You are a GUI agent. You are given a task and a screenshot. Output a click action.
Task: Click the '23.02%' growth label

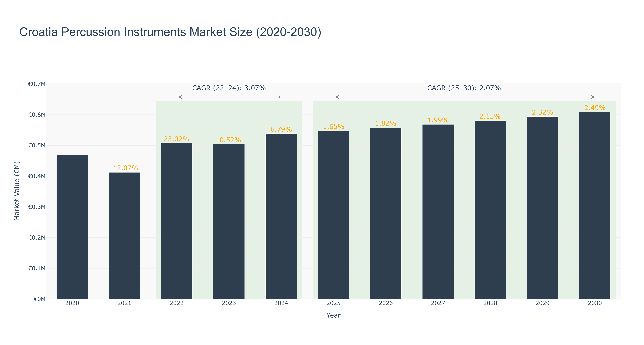[177, 139]
